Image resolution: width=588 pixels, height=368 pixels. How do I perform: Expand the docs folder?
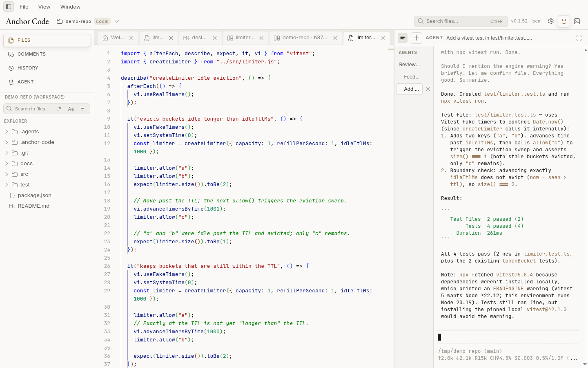click(x=7, y=164)
